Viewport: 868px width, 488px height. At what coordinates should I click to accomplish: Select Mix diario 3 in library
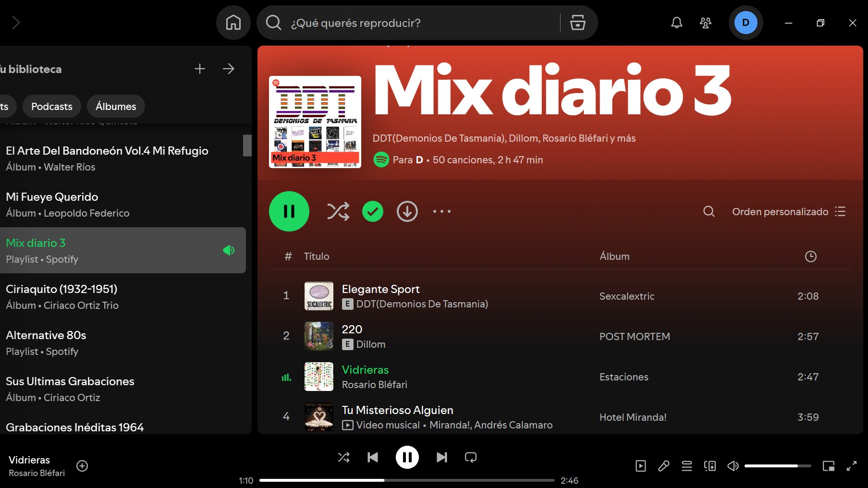click(123, 250)
